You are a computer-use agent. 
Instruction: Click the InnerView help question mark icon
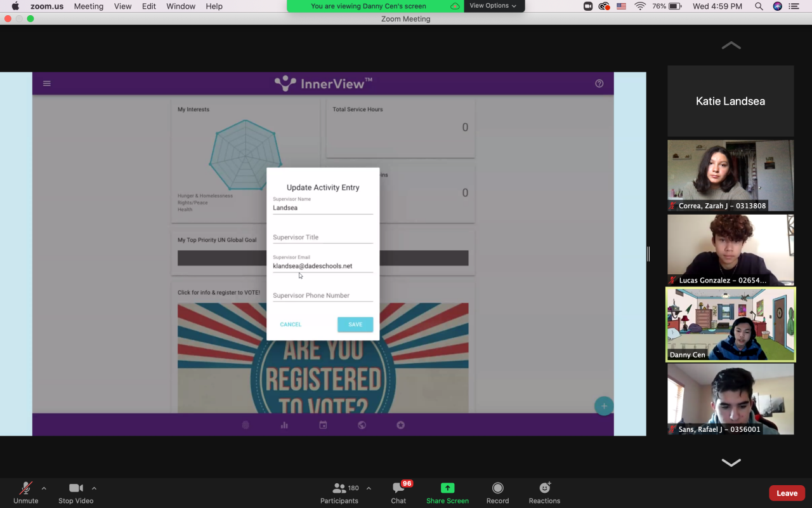tap(599, 83)
